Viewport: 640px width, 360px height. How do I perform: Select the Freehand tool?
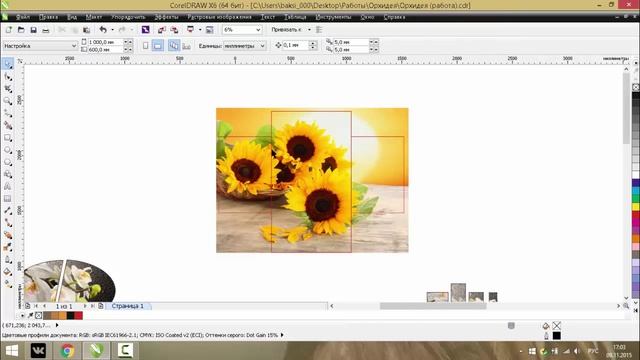click(7, 113)
